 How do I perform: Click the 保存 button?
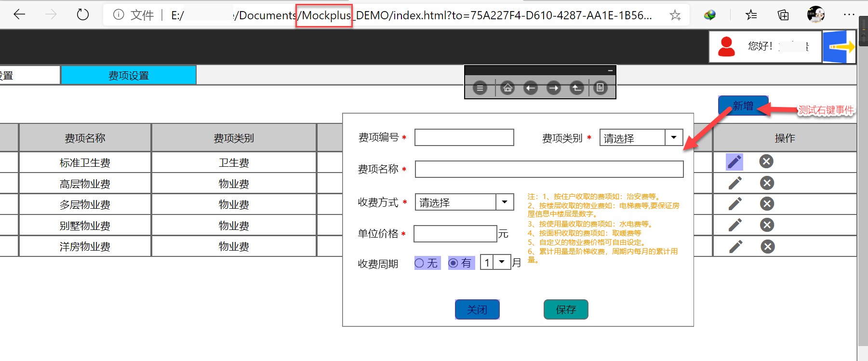[x=566, y=309]
